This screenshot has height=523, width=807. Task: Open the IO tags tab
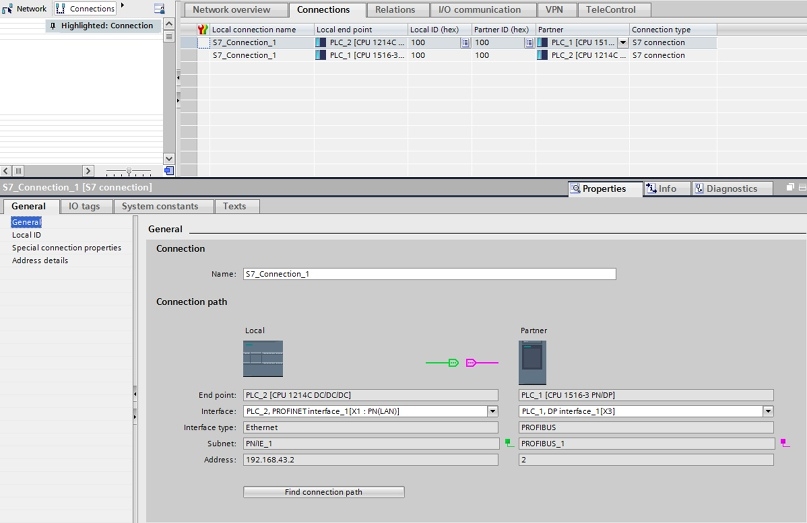84,206
